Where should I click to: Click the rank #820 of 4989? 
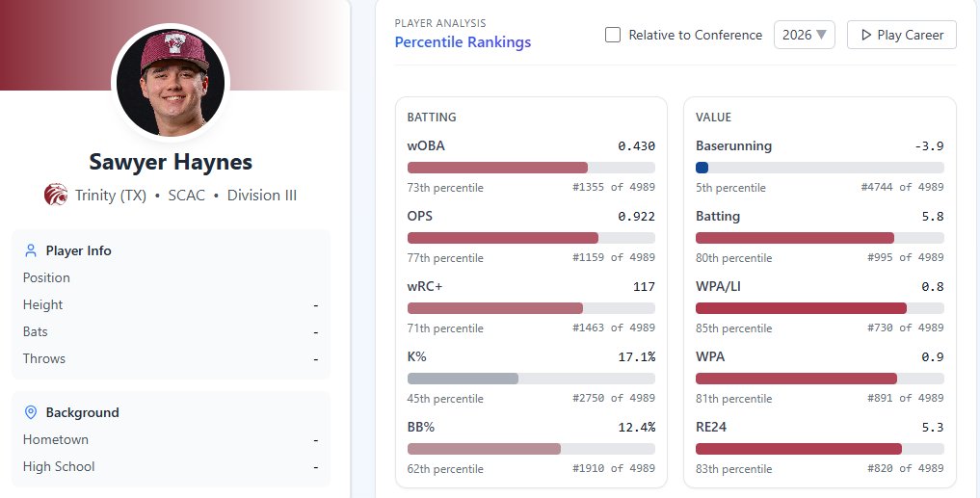(906, 468)
